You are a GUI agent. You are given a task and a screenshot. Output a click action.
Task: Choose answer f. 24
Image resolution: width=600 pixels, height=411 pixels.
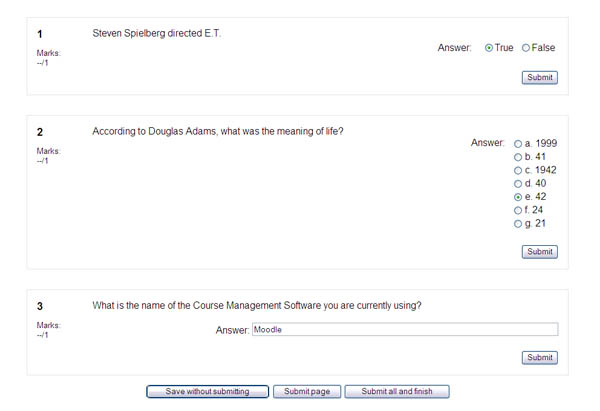518,210
